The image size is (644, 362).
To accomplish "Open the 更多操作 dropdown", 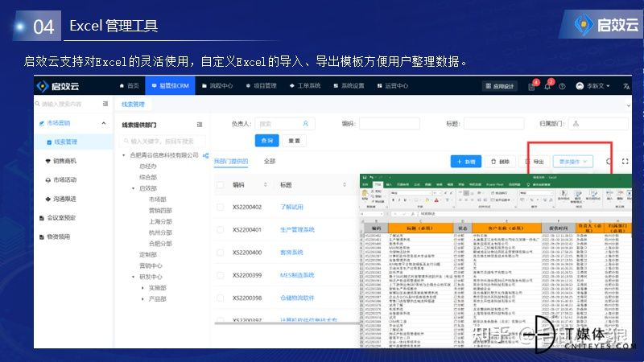I will [x=573, y=162].
